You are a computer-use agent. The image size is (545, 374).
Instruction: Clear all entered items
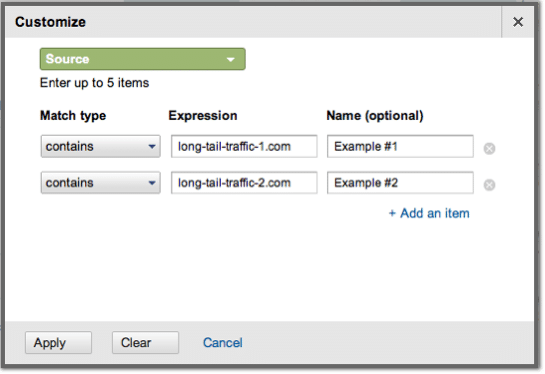(x=145, y=343)
